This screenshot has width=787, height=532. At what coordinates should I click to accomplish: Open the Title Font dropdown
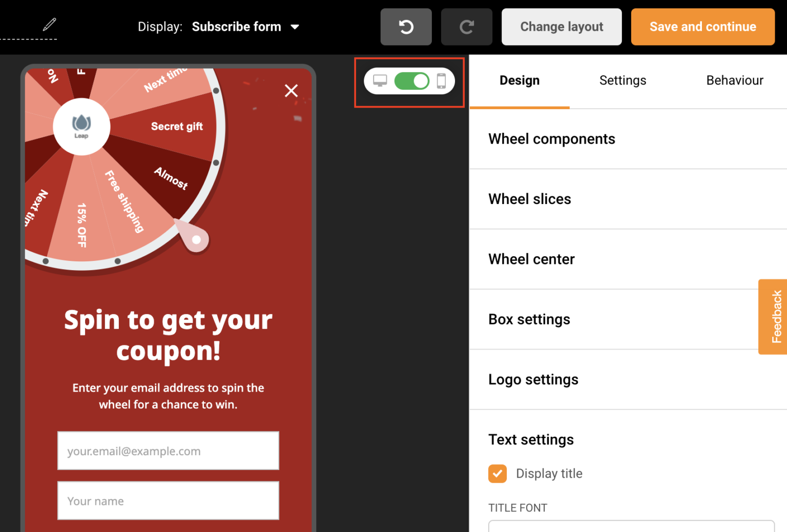(x=631, y=528)
